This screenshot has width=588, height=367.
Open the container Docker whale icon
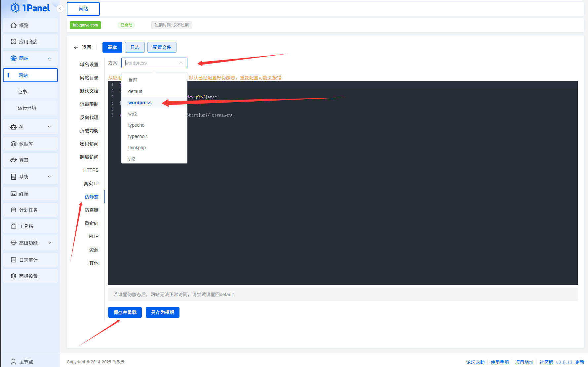[x=14, y=160]
